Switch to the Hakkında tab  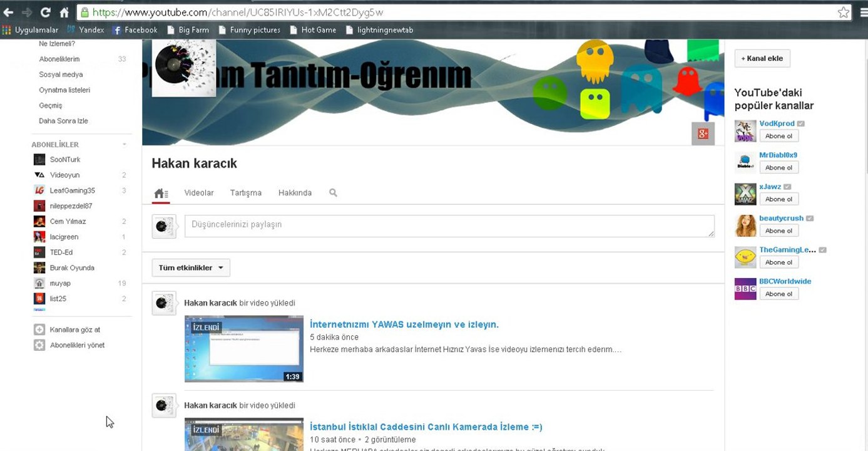pos(295,193)
